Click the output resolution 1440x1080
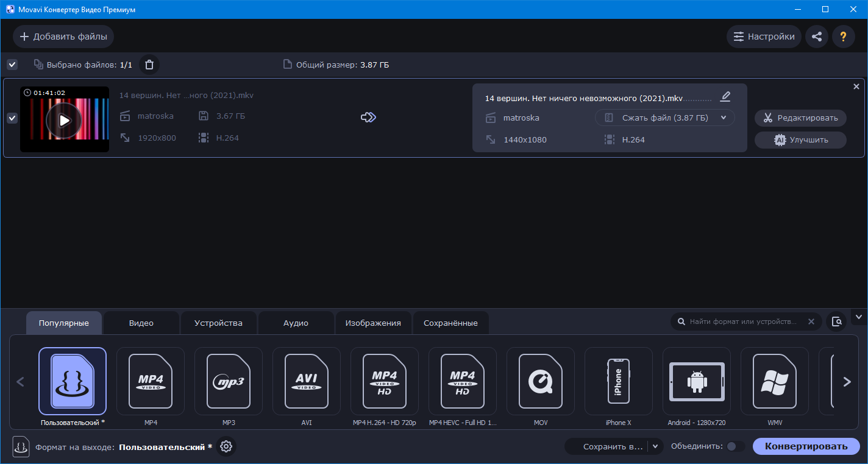Viewport: 868px width, 464px height. pyautogui.click(x=525, y=139)
